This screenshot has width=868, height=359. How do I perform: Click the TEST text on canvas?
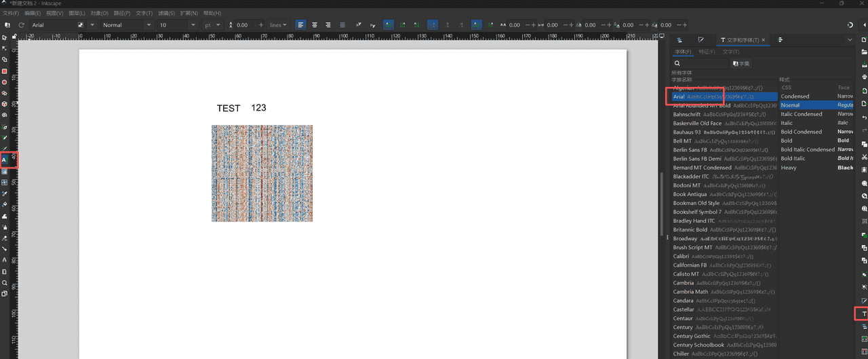[229, 108]
